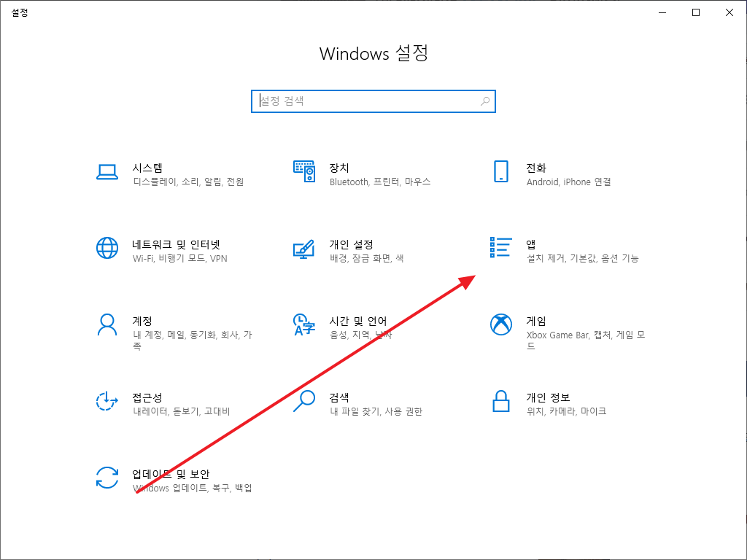The height and width of the screenshot is (560, 747).
Task: Open the 계정 person icon
Action: coord(107,324)
